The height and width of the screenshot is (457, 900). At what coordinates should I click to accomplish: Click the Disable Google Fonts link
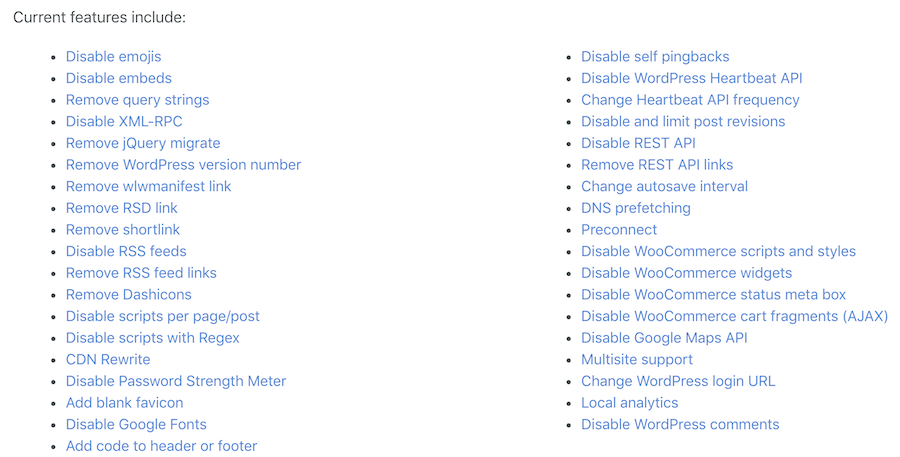pos(136,424)
